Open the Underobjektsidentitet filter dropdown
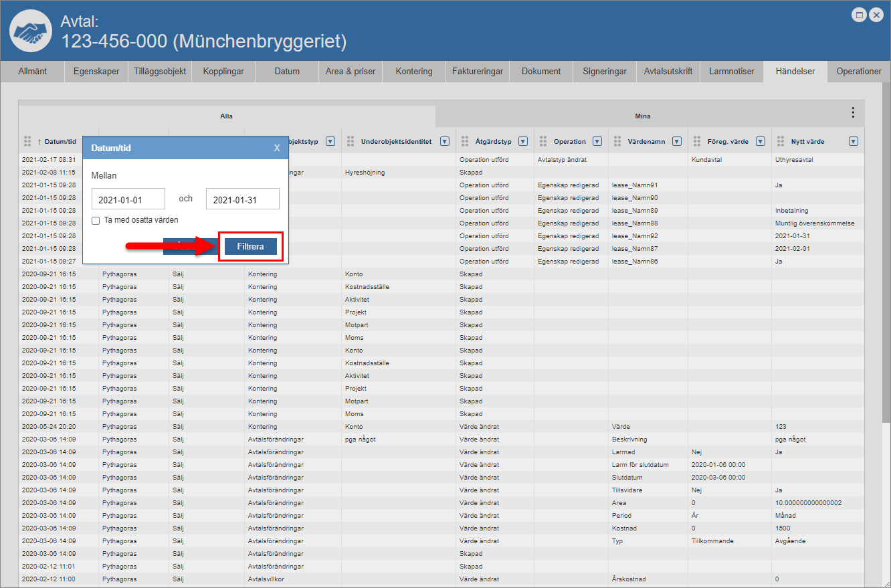Image resolution: width=891 pixels, height=588 pixels. coord(445,141)
